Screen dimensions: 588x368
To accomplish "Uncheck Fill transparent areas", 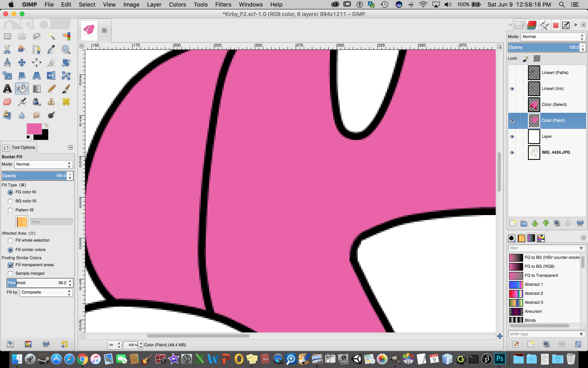I will pyautogui.click(x=10, y=265).
